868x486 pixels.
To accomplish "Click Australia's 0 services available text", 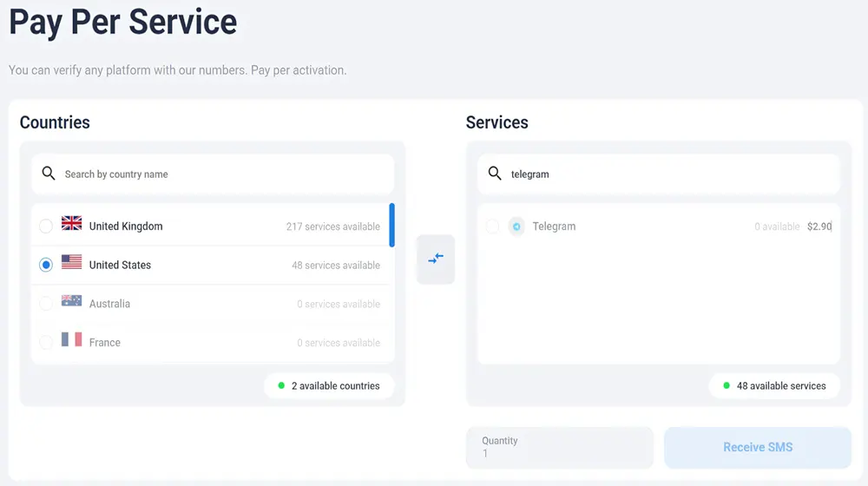I will click(x=339, y=304).
